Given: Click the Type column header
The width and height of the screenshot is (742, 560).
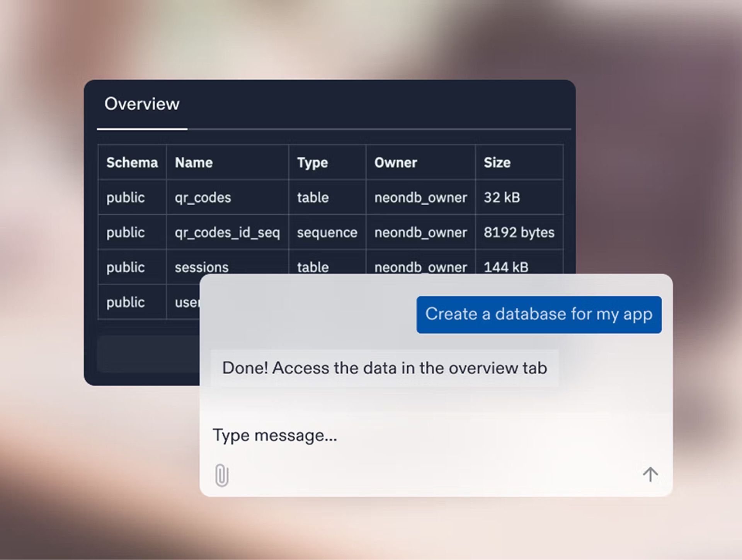Looking at the screenshot, I should pyautogui.click(x=312, y=163).
